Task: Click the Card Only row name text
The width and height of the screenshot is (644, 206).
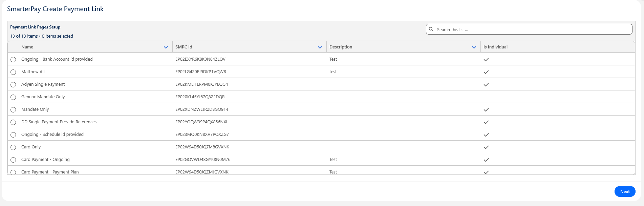Action: point(31,147)
